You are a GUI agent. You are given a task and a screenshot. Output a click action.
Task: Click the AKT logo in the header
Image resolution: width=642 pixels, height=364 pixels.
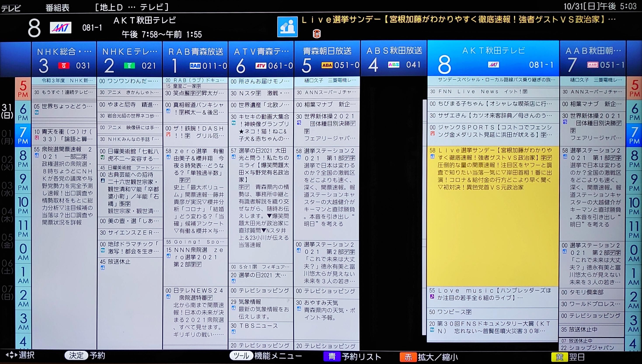click(x=60, y=28)
